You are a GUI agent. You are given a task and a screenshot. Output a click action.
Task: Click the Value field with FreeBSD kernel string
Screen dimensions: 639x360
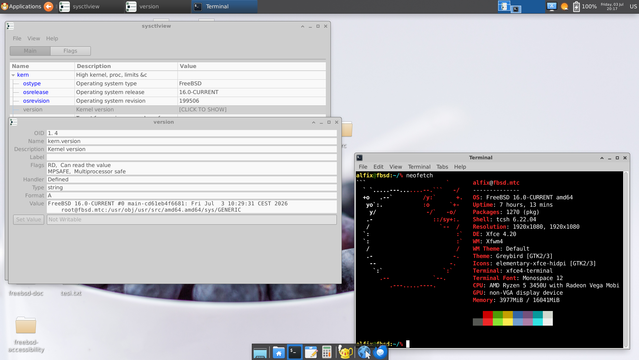click(x=192, y=207)
